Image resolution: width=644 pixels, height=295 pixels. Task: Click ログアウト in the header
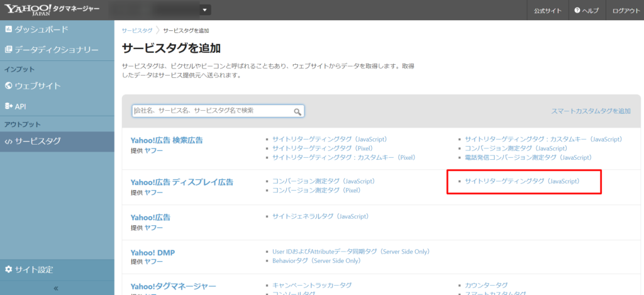point(626,11)
